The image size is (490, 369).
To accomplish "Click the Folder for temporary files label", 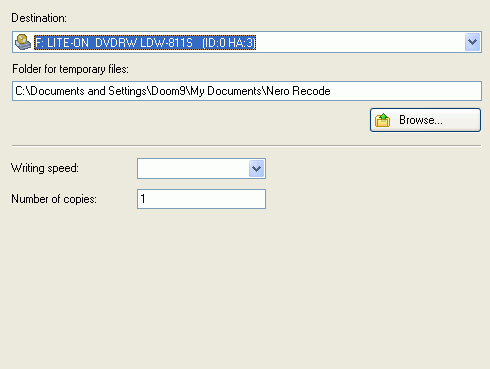I will coord(70,69).
